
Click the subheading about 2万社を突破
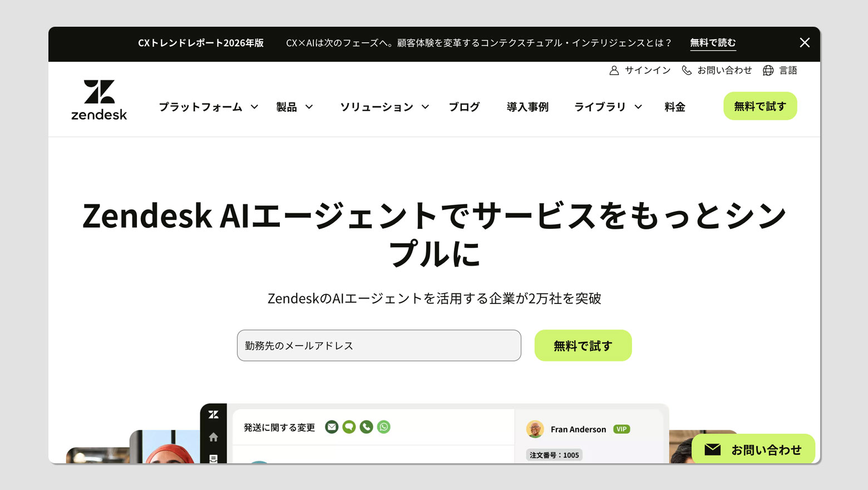(x=434, y=298)
